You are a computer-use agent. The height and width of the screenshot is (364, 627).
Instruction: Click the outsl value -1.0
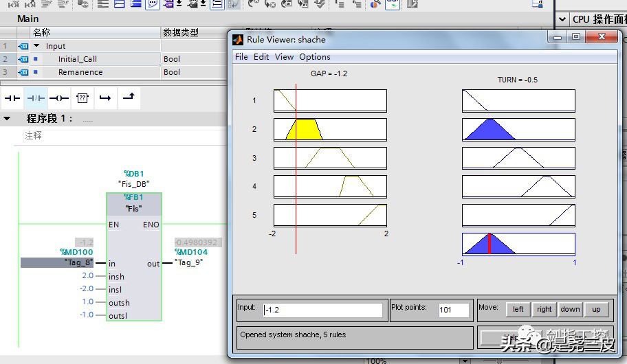pyautogui.click(x=87, y=315)
